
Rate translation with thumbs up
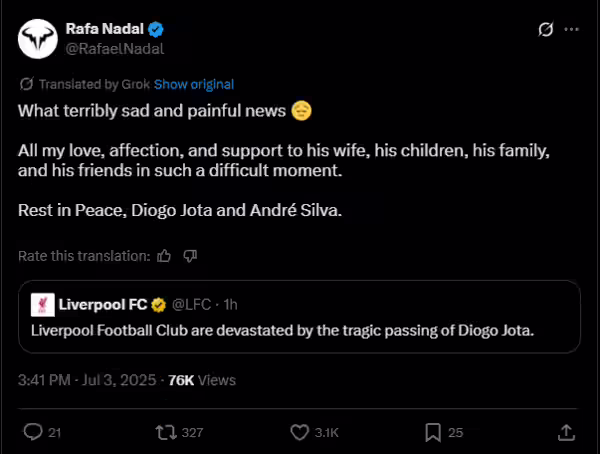coord(164,256)
